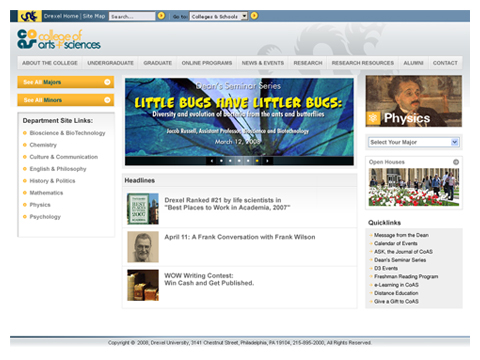This screenshot has height=360, width=480.
Task: Open the Contact menu item
Action: pos(445,63)
